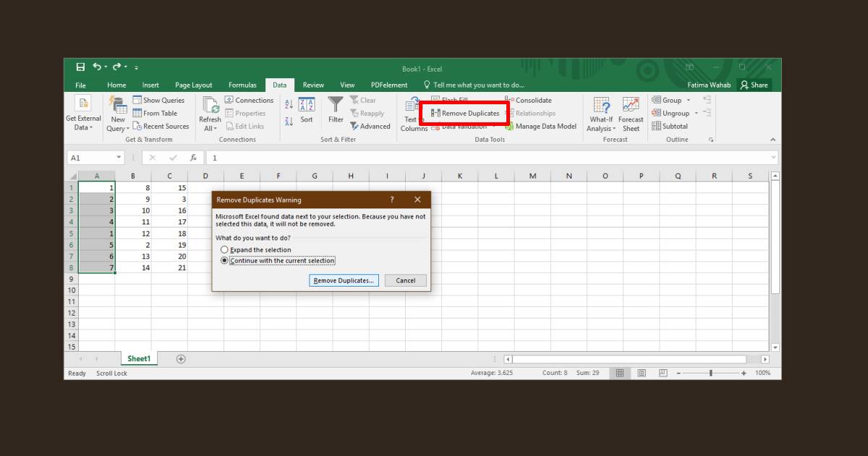This screenshot has height=456, width=868.
Task: Open the Group dropdown arrow
Action: [x=689, y=101]
